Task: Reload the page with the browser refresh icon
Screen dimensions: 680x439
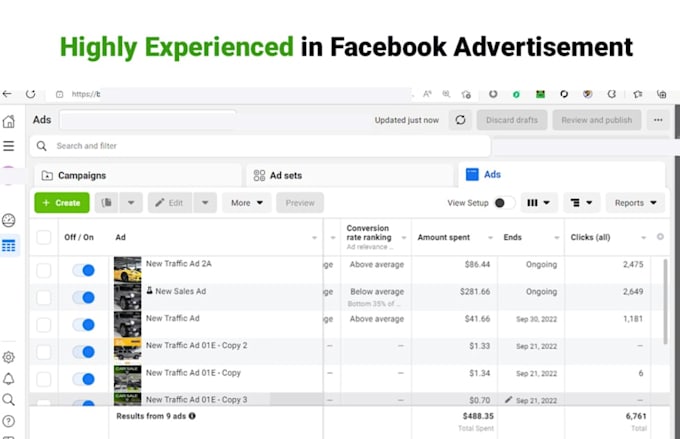Action: (30, 94)
